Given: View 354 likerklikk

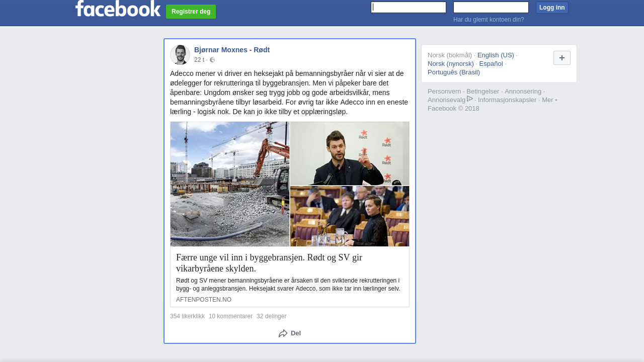Looking at the screenshot, I should coord(187,316).
